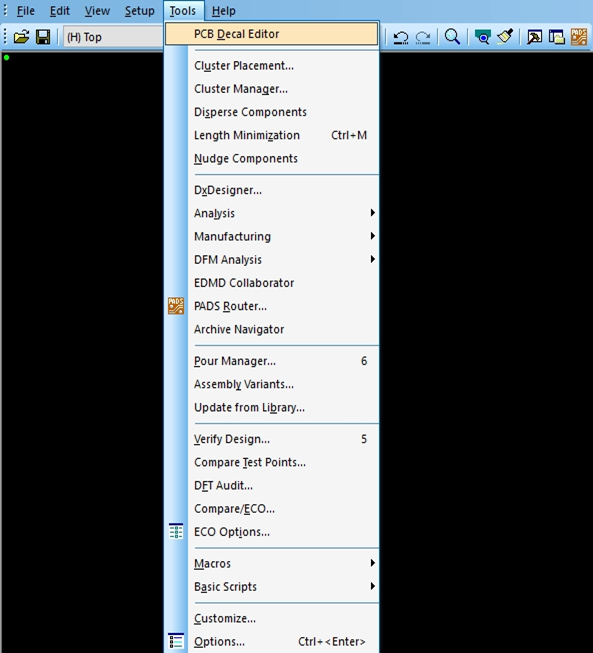Image resolution: width=593 pixels, height=653 pixels.
Task: Click the Open file folder icon
Action: pos(21,37)
